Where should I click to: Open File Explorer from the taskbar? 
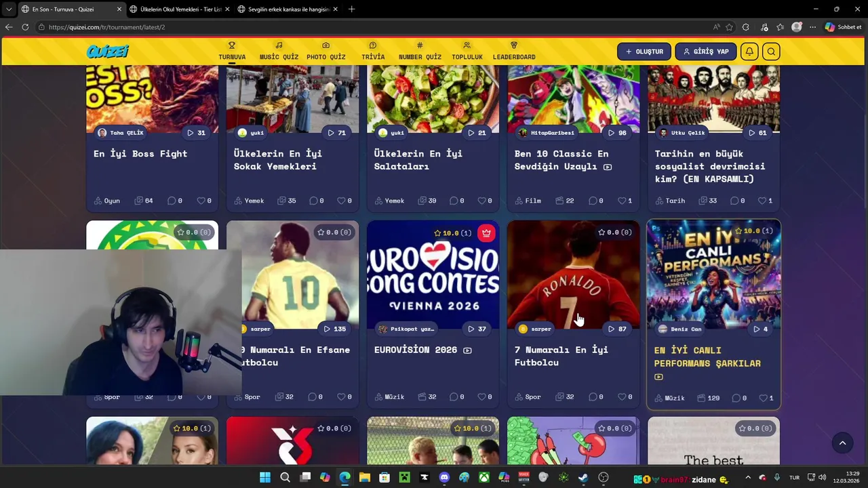click(365, 478)
